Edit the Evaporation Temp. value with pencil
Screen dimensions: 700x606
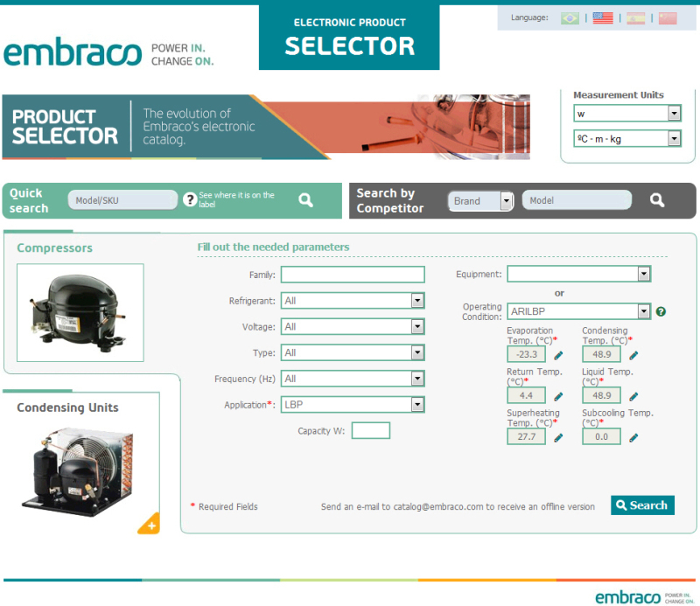558,355
